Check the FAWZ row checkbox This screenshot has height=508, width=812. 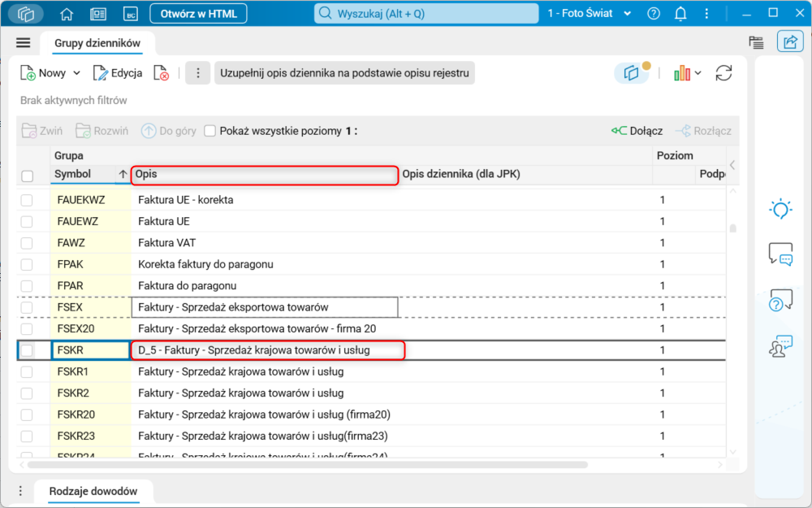[27, 243]
